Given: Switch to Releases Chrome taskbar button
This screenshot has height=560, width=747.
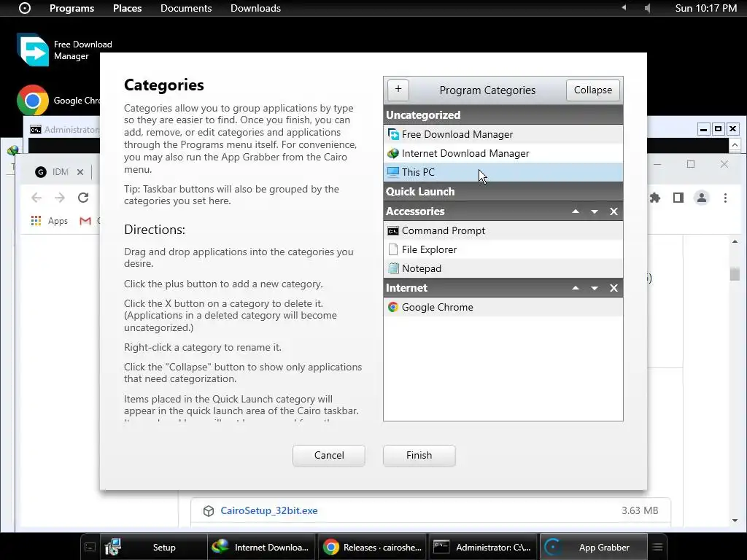Looking at the screenshot, I should pos(373,547).
